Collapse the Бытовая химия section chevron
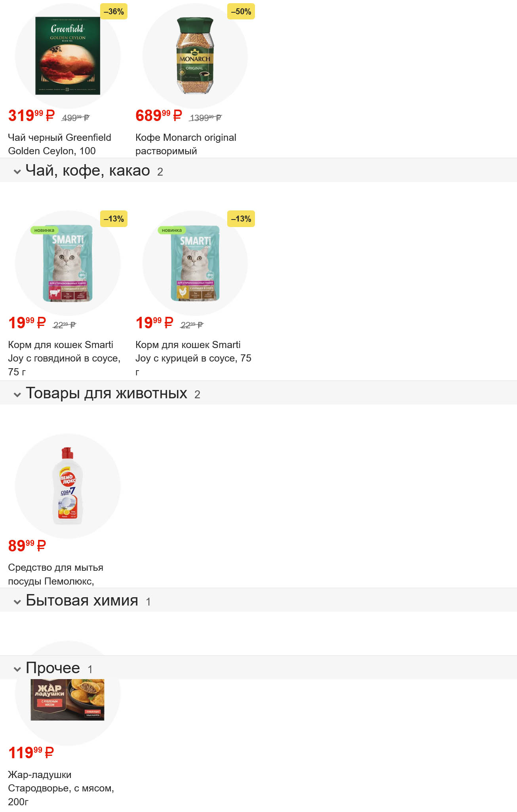The height and width of the screenshot is (812, 517). tap(17, 602)
